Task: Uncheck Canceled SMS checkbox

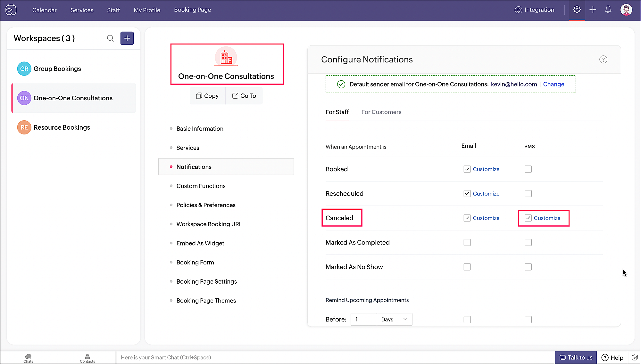Action: [x=528, y=218]
